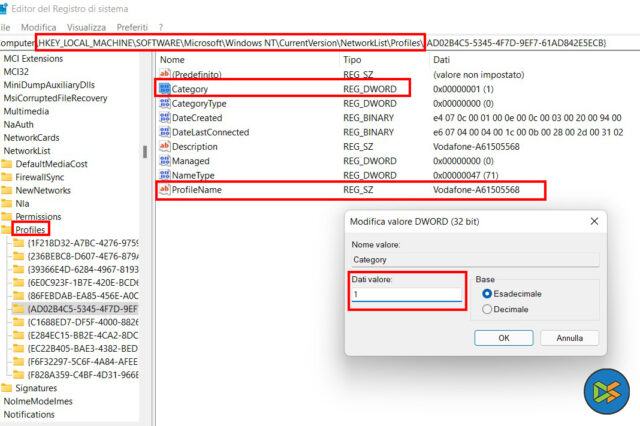Click the NameType DWORD value icon

pos(164,175)
